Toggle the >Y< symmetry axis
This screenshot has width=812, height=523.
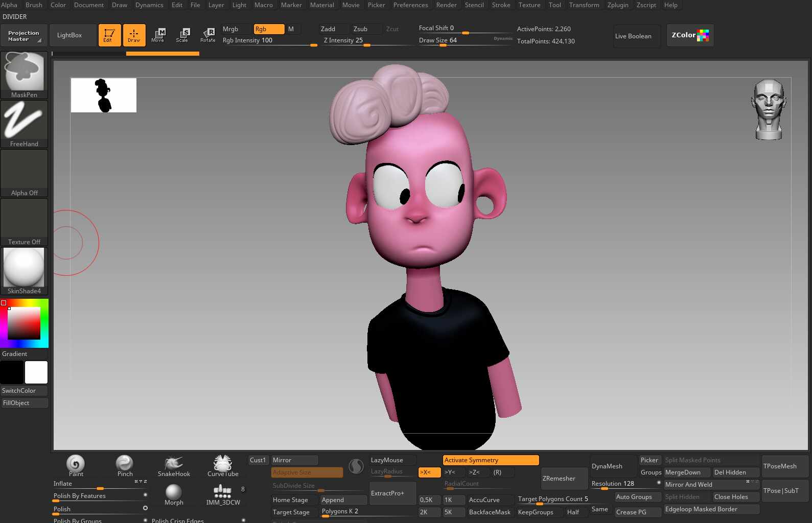[x=453, y=472]
